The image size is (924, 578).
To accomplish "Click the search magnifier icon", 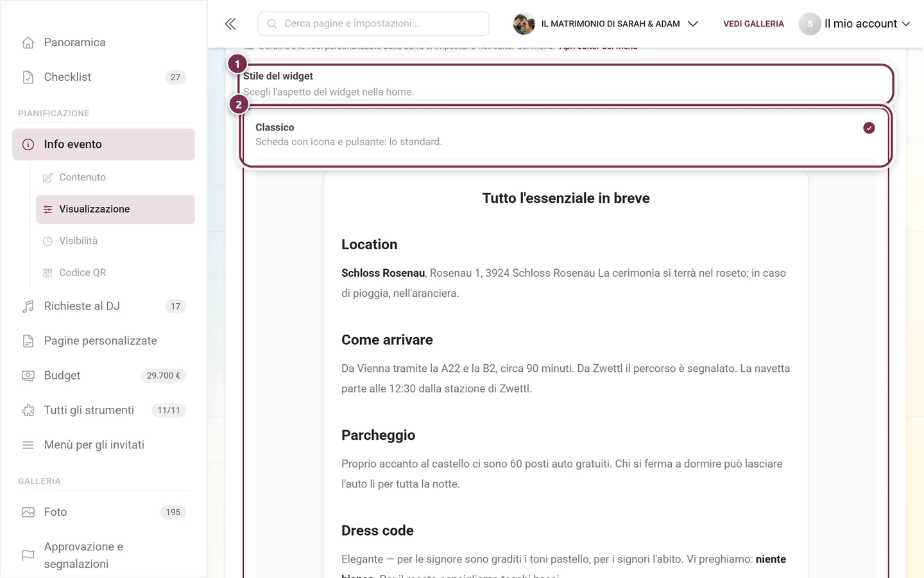I will point(272,24).
